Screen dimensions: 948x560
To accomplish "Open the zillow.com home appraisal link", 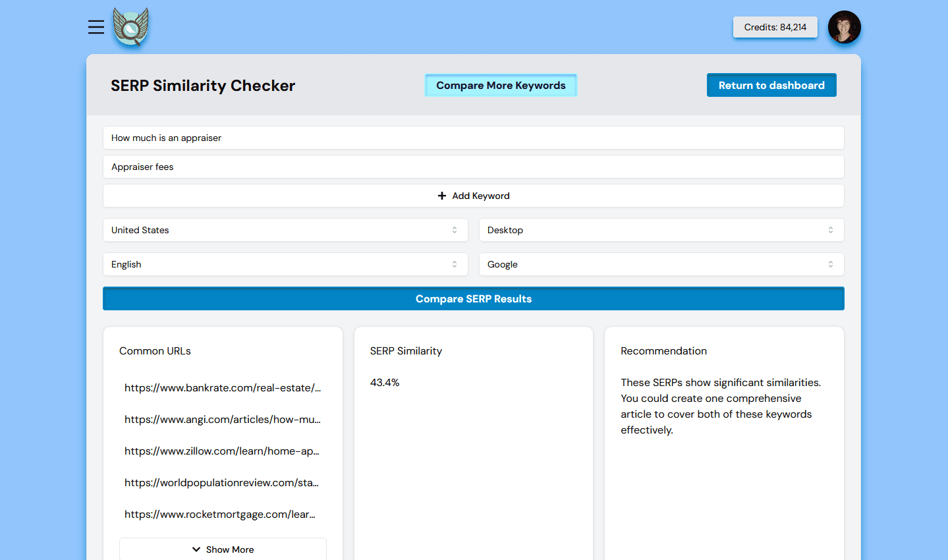I will 223,451.
